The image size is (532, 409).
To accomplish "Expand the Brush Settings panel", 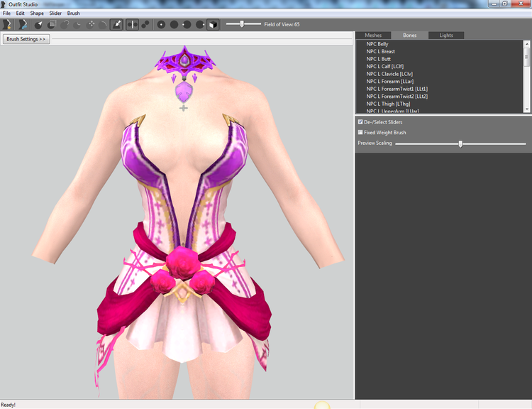I will (26, 39).
